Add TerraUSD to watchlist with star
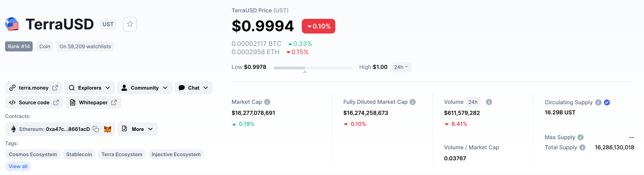The height and width of the screenshot is (175, 644). click(x=130, y=24)
